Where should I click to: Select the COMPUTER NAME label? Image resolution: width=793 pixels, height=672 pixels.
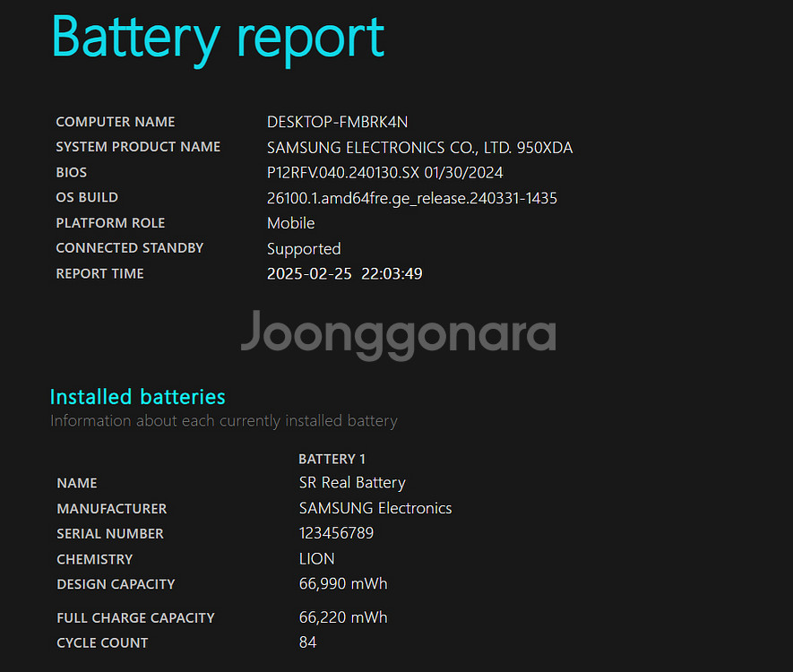coord(116,122)
